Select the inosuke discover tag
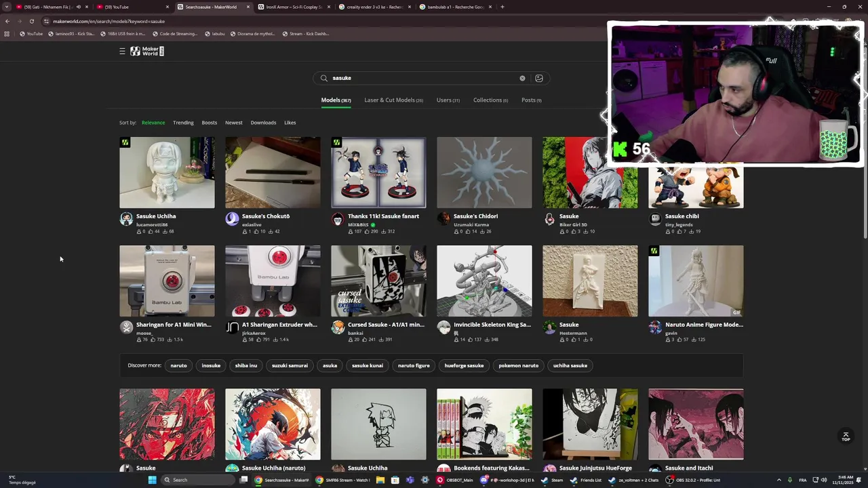Screen dimensions: 868x488 211,365
